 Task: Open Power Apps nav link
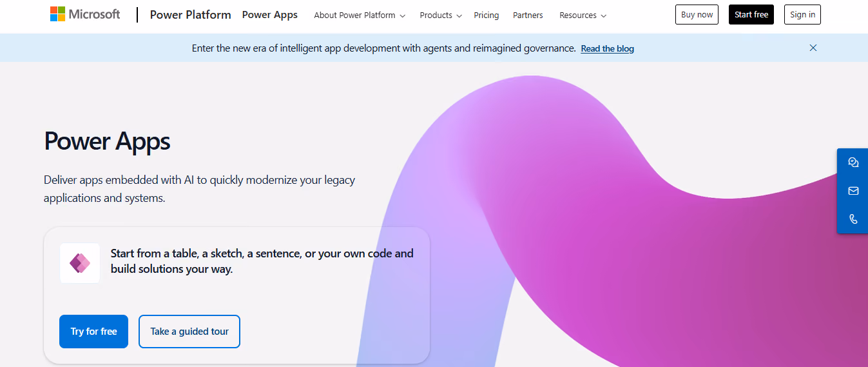(x=270, y=14)
